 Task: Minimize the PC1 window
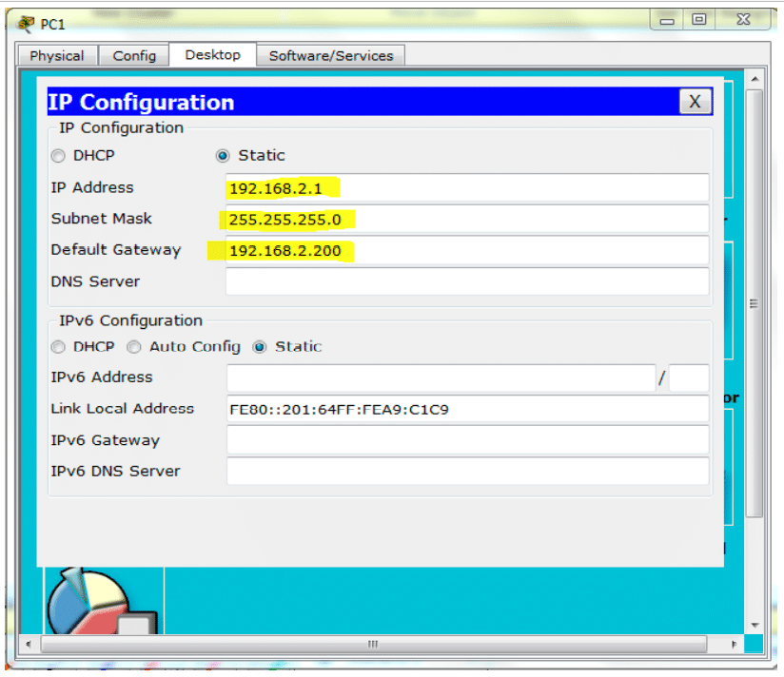click(x=667, y=20)
